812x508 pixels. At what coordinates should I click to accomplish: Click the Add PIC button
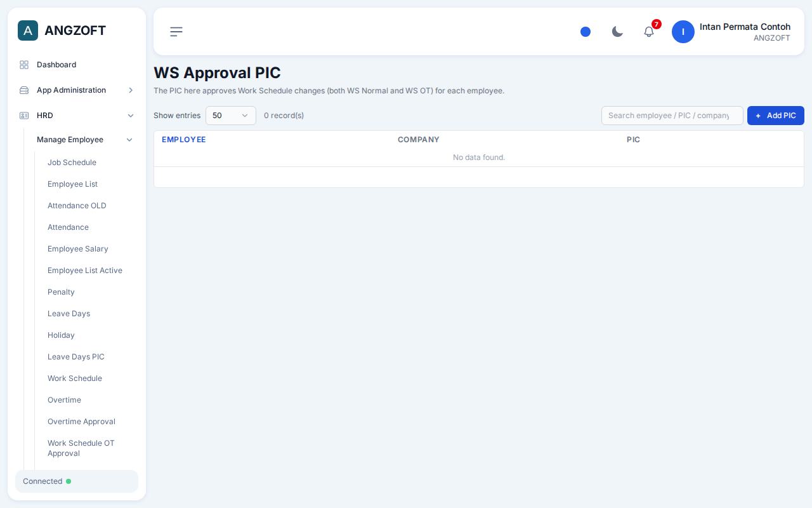776,116
